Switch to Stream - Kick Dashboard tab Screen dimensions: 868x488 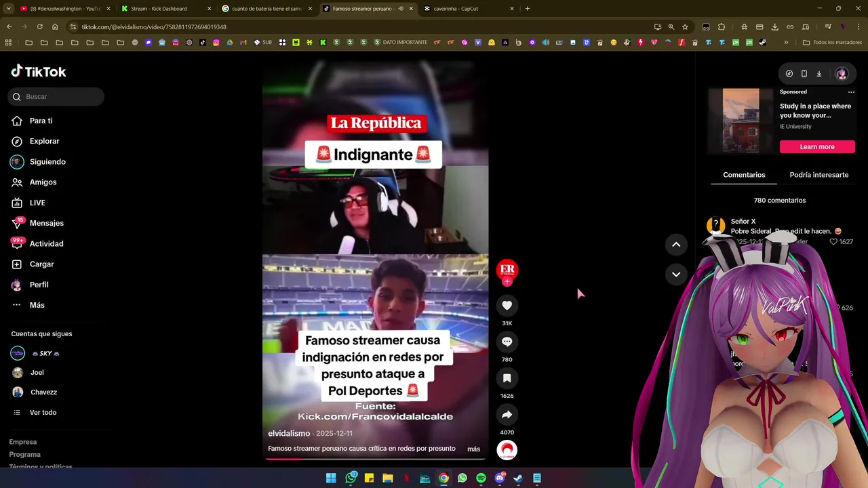tap(166, 9)
